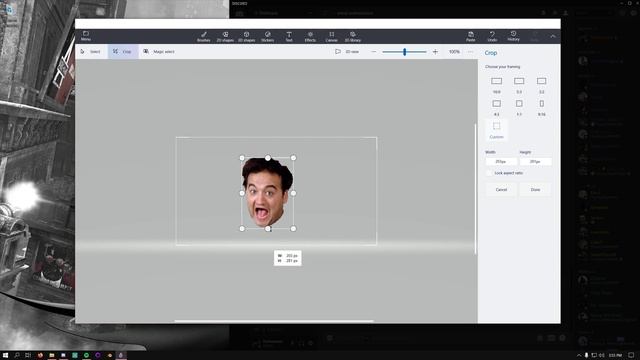This screenshot has width=640, height=360.
Task: Open the 3D library
Action: pyautogui.click(x=353, y=36)
